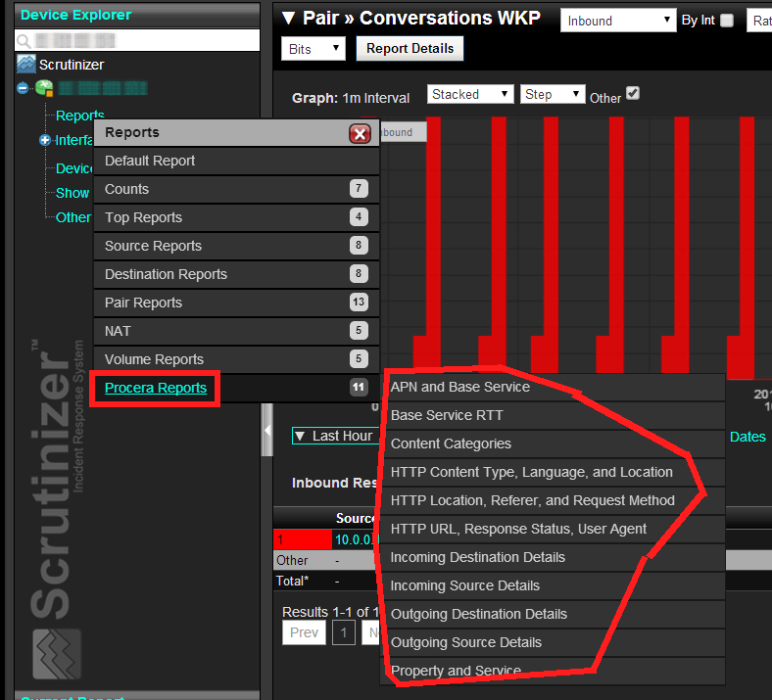
Task: Open the Stacked graph type dropdown
Action: tap(470, 94)
